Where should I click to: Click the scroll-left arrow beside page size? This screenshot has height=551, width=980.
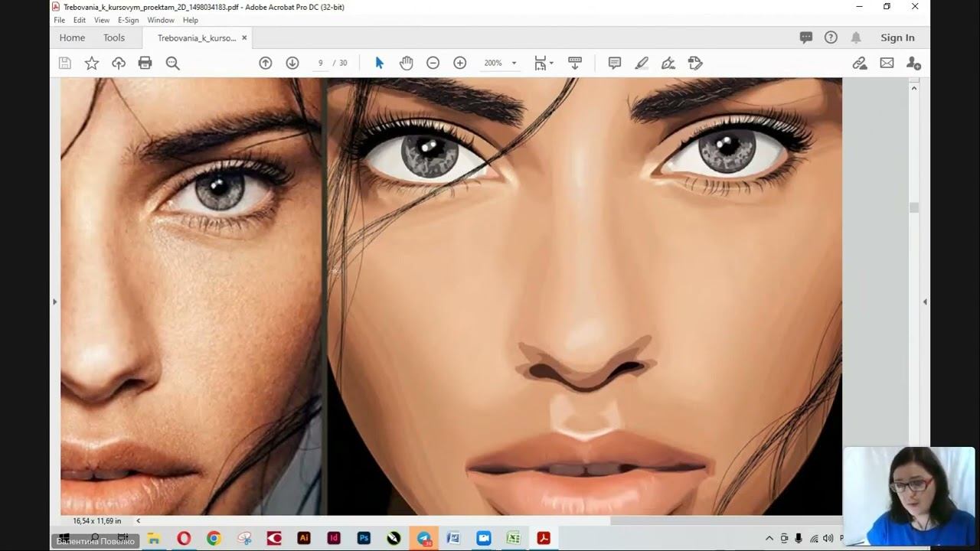[138, 521]
